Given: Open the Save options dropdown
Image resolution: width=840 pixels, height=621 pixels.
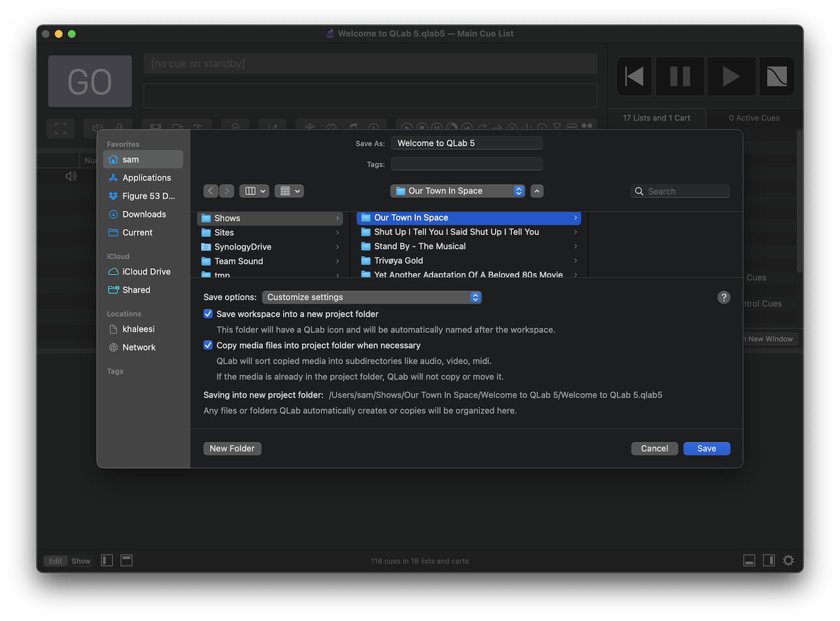Looking at the screenshot, I should click(x=372, y=297).
